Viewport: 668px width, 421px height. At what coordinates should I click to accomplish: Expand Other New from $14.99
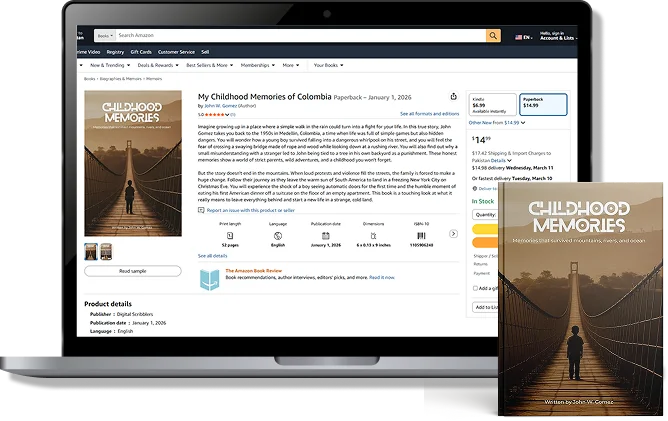pos(497,123)
